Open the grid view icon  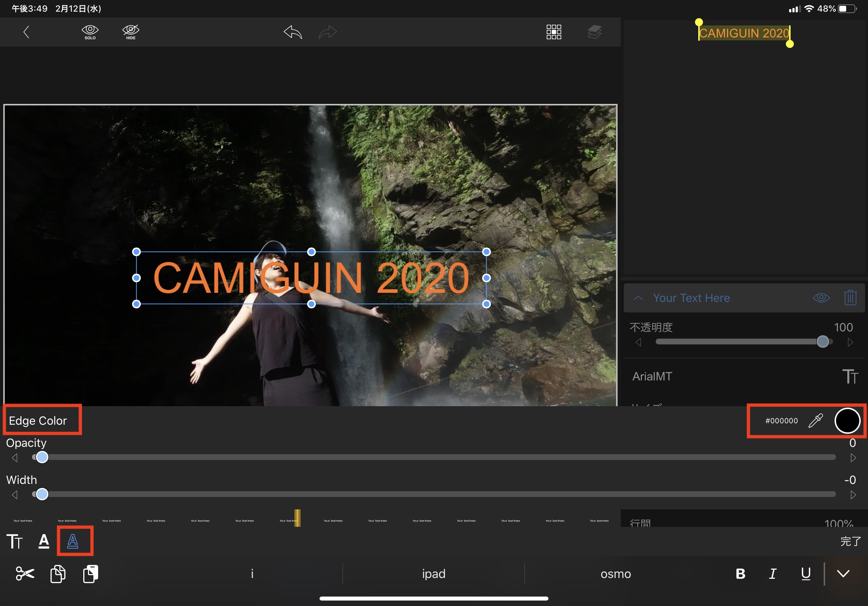click(554, 32)
